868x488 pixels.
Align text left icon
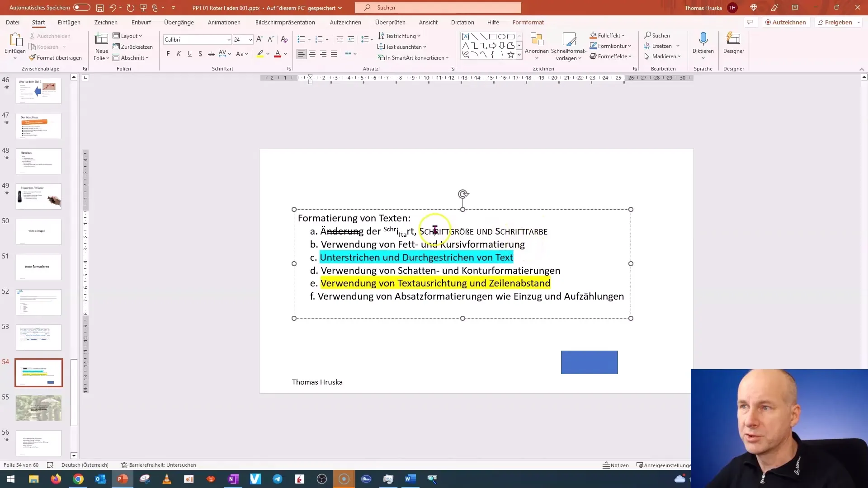coord(302,54)
